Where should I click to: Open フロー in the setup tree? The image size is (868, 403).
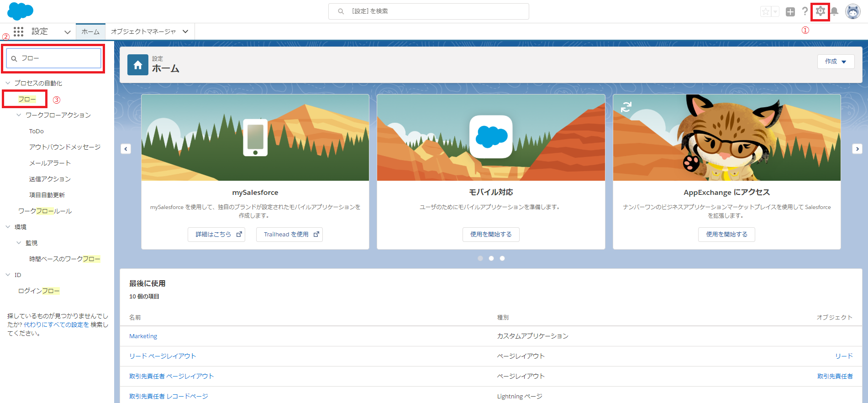pos(27,99)
